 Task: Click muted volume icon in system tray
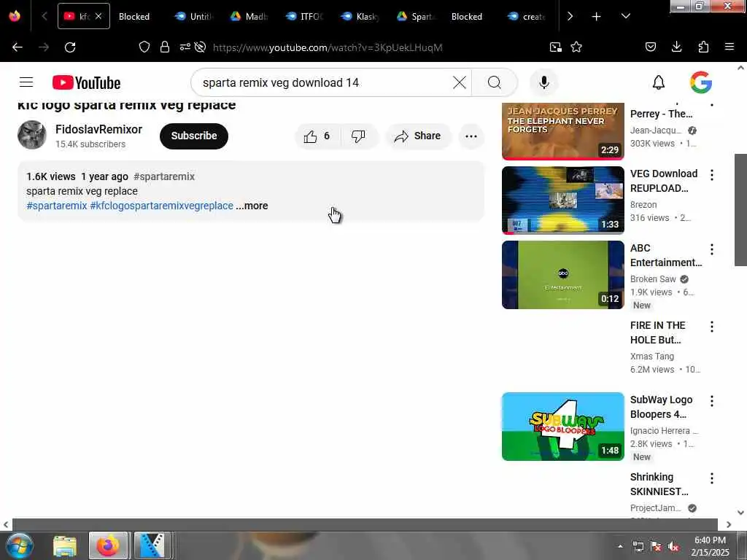point(673,546)
